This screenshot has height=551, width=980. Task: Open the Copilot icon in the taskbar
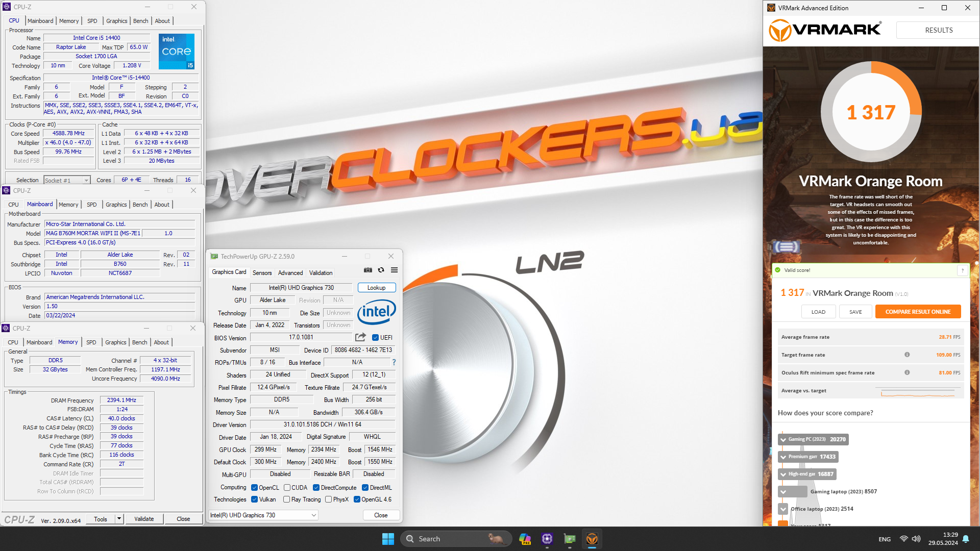click(x=525, y=539)
